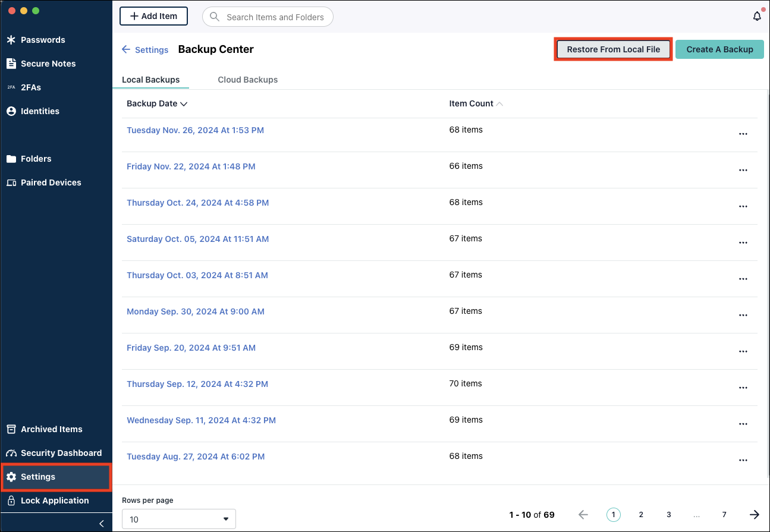770x532 pixels.
Task: Toggle Backup Date sort order chevron
Action: [x=183, y=103]
